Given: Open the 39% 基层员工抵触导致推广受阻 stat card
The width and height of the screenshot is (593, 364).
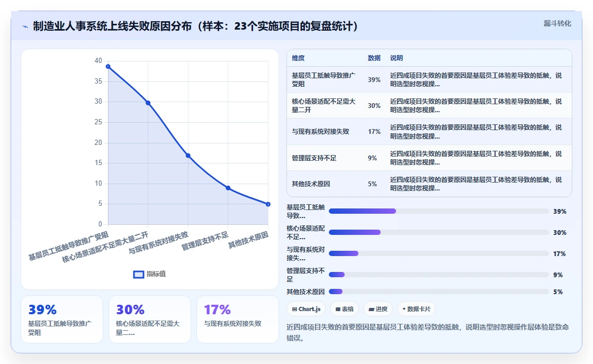Looking at the screenshot, I should 62,320.
